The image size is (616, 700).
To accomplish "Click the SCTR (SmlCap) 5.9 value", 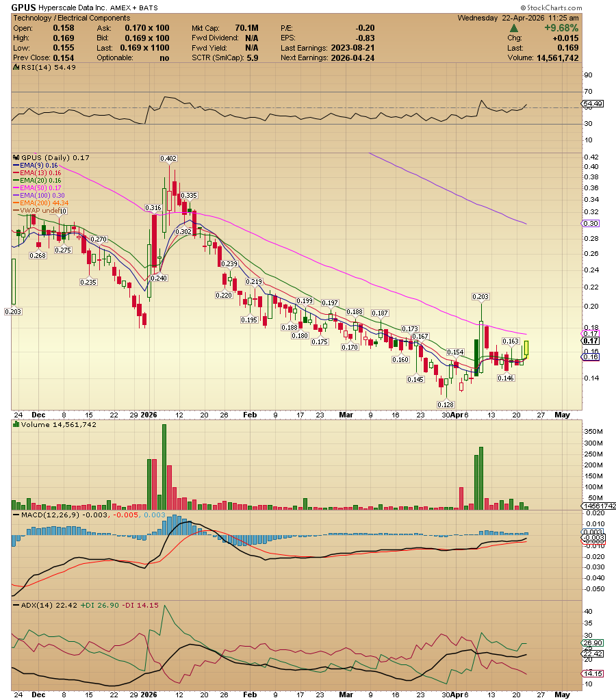I will 253,58.
